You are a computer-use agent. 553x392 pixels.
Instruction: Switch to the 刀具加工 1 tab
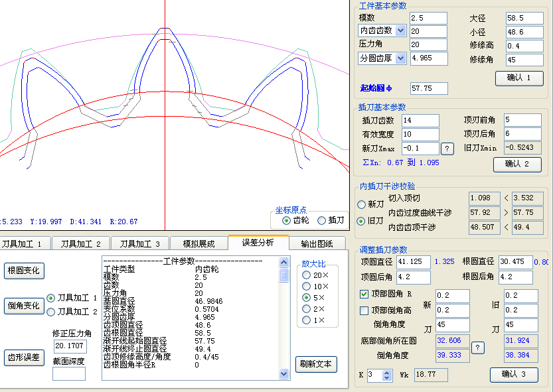pos(25,243)
